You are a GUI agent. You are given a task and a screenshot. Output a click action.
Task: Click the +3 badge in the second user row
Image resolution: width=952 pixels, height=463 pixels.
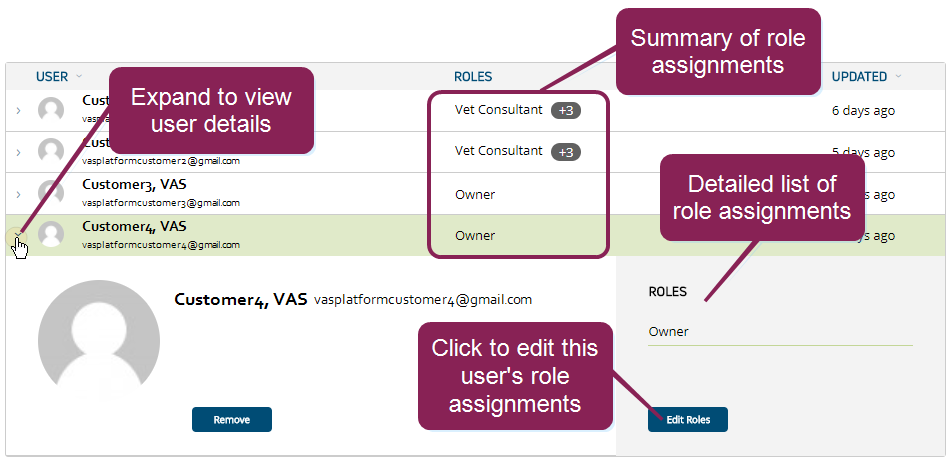point(565,152)
